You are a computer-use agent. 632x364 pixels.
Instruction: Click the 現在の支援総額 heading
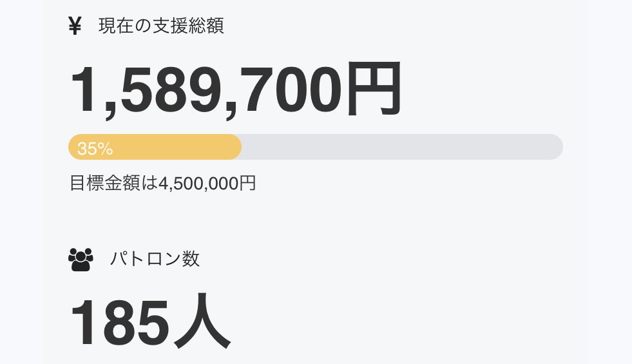(161, 26)
